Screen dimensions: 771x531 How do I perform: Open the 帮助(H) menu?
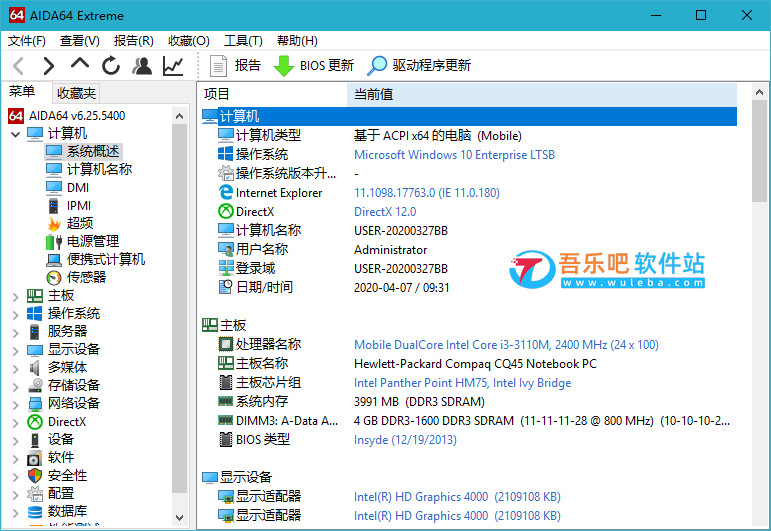click(x=297, y=41)
